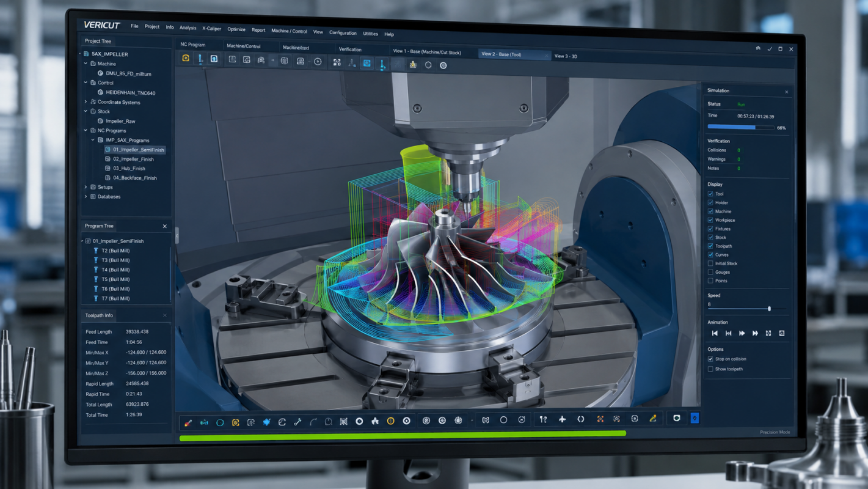Select DMU_85_FD_millturn machine item
868x489 pixels.
pyautogui.click(x=128, y=73)
